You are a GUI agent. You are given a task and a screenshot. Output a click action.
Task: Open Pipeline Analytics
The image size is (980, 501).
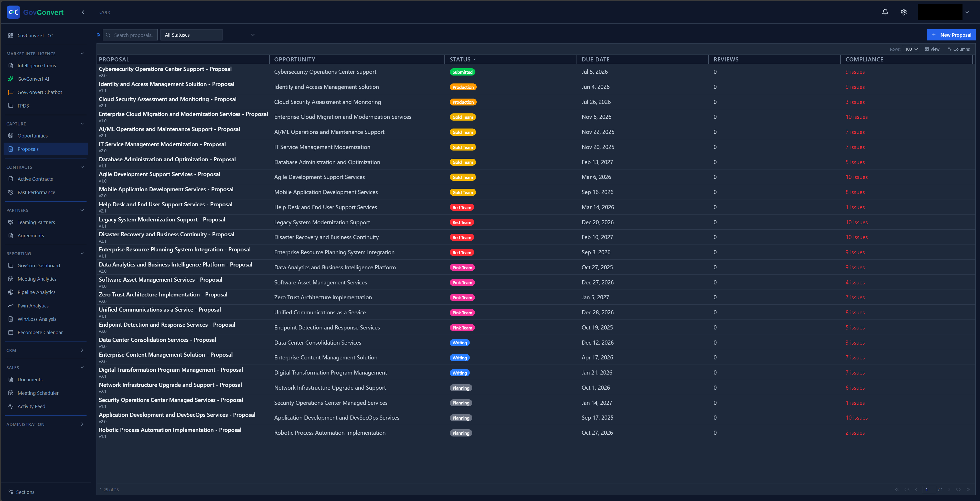[37, 292]
